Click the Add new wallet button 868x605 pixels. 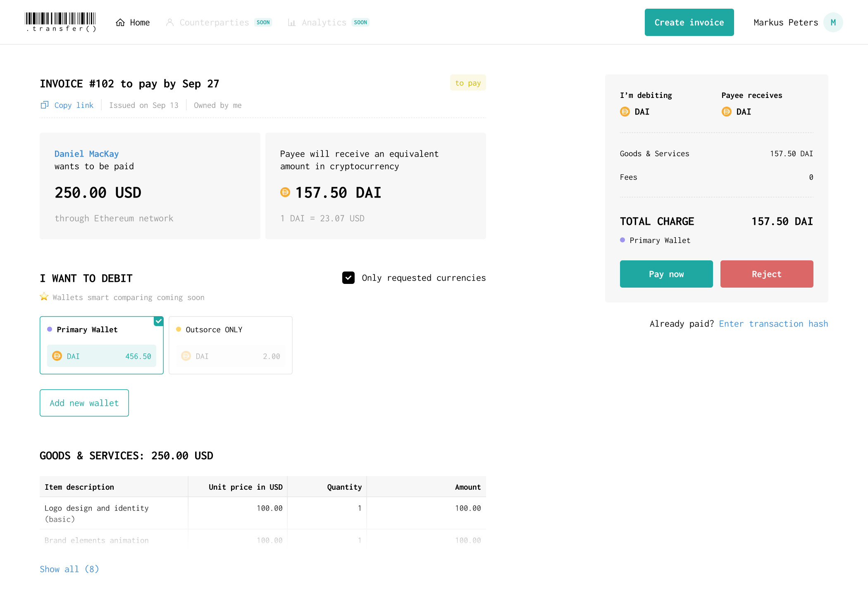(x=84, y=403)
